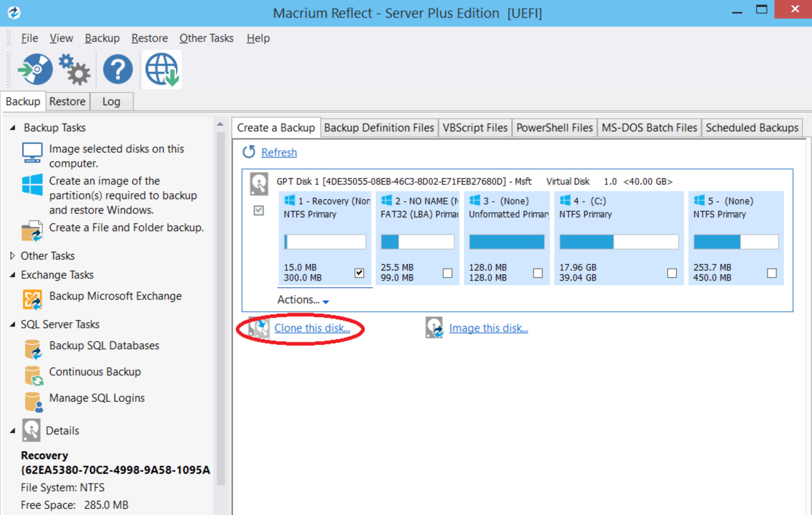812x515 pixels.
Task: Uncheck the Recovery partition 1 checkbox
Action: coord(359,273)
